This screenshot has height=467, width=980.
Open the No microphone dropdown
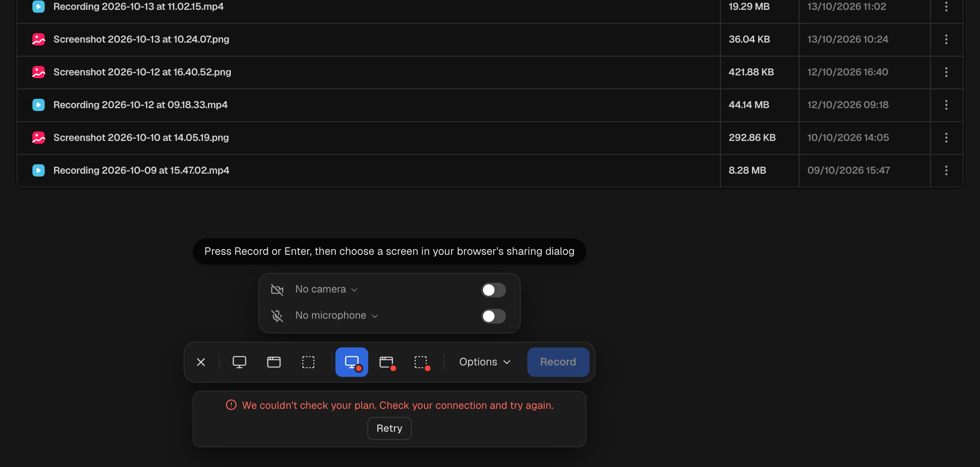point(336,315)
